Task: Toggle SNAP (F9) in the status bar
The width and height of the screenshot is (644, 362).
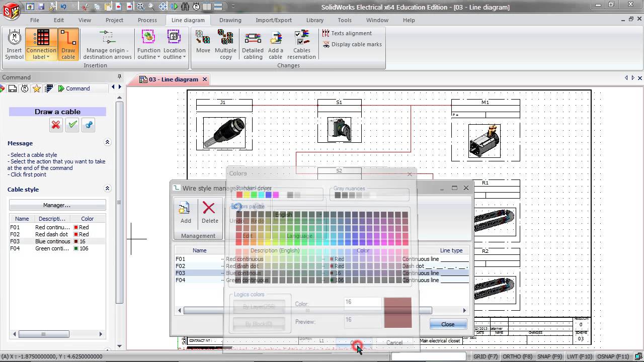Action: [x=550, y=356]
